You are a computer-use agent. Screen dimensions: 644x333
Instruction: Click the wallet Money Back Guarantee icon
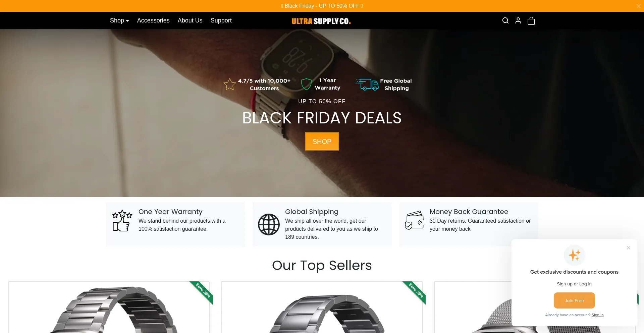(415, 220)
